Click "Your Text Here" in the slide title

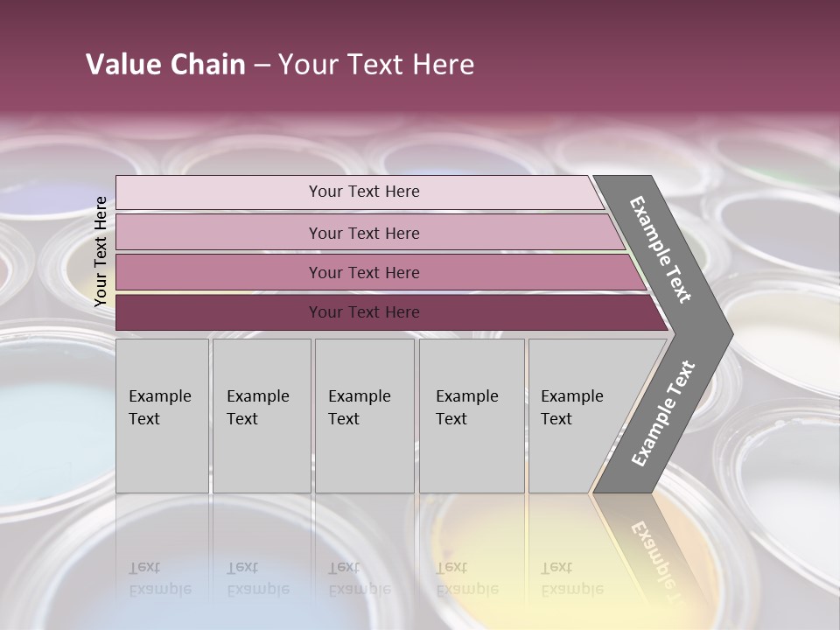(x=376, y=65)
